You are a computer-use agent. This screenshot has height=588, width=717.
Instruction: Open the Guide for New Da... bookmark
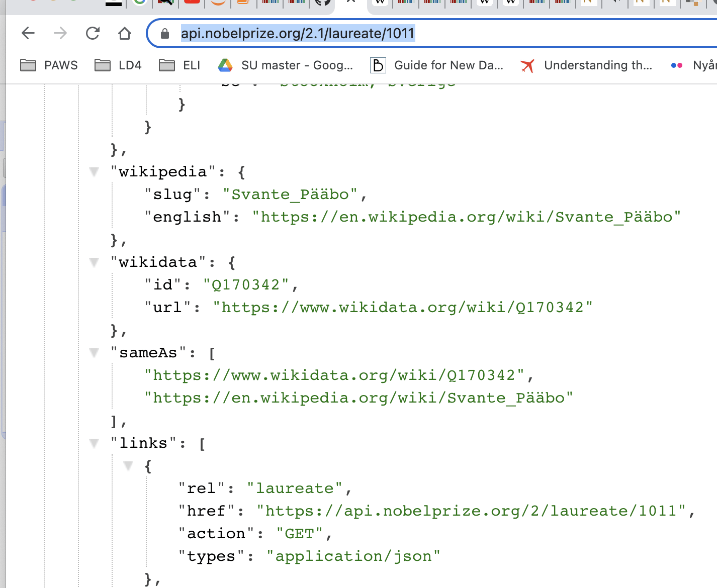436,65
